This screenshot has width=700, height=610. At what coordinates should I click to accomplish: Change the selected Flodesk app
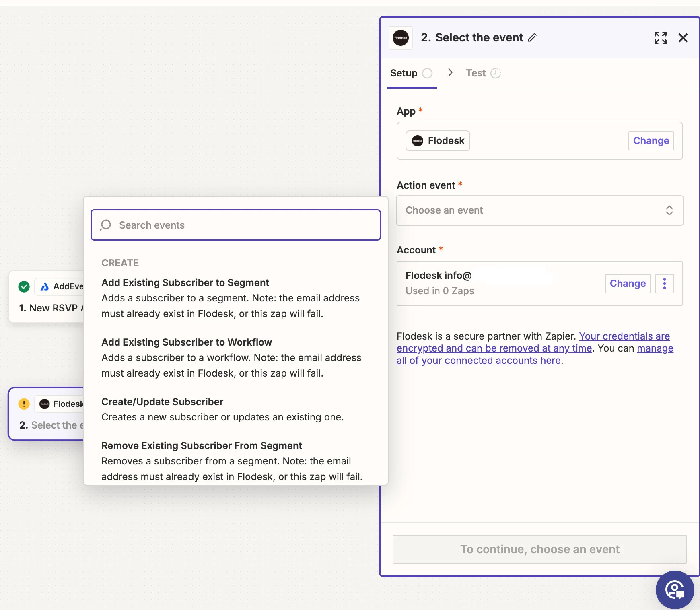click(651, 141)
